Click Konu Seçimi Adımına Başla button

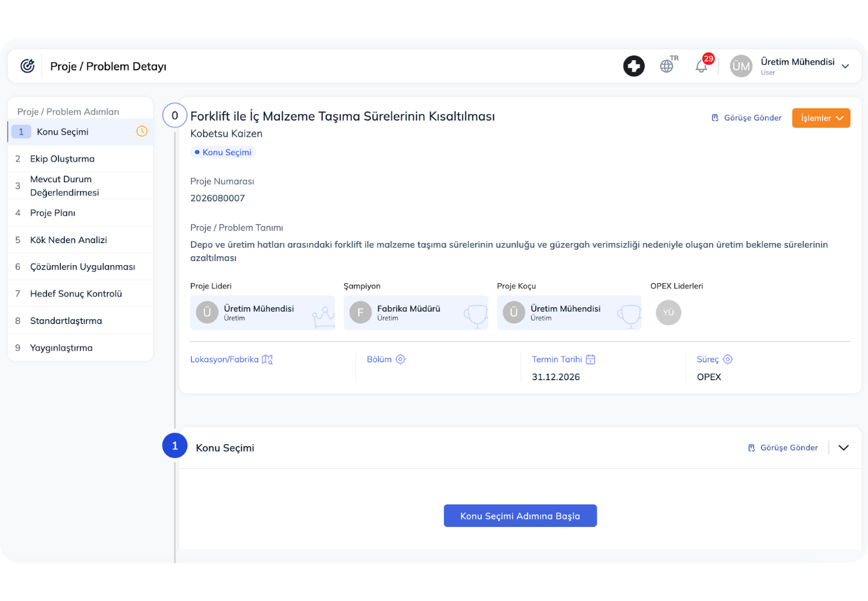tap(520, 516)
